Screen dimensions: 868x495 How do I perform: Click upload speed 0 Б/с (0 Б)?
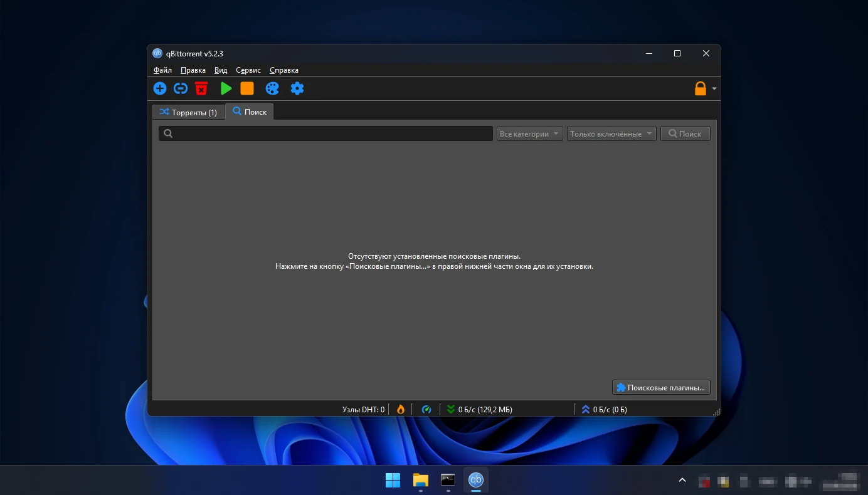[x=605, y=409]
